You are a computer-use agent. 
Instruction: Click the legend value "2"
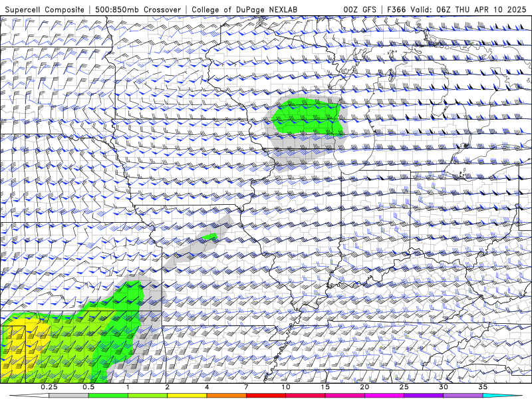[x=168, y=387]
